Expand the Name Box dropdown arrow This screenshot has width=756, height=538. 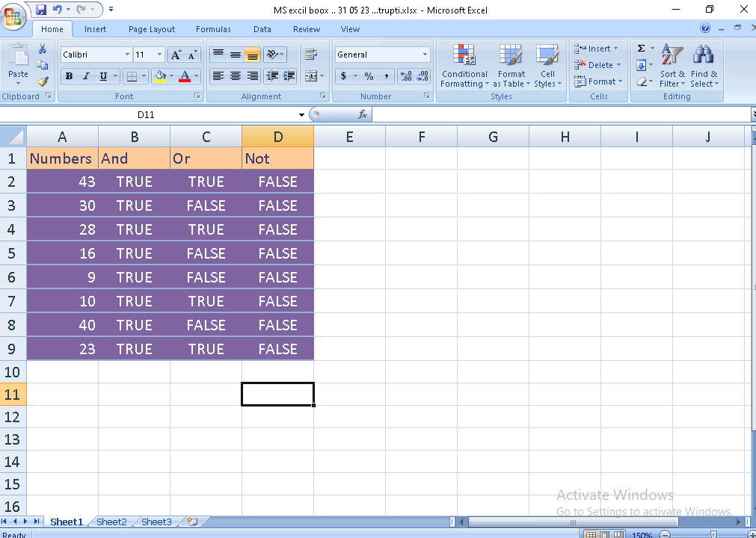tap(302, 115)
